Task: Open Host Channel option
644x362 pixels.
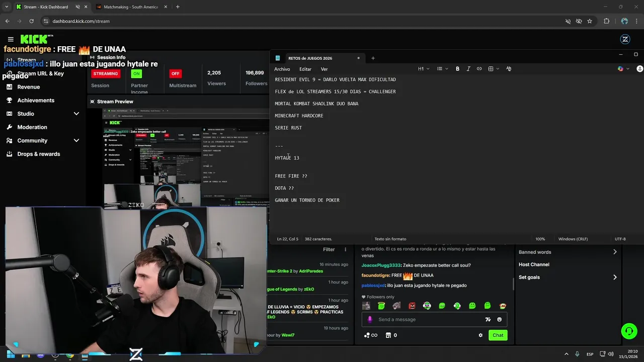Action: (x=534, y=264)
